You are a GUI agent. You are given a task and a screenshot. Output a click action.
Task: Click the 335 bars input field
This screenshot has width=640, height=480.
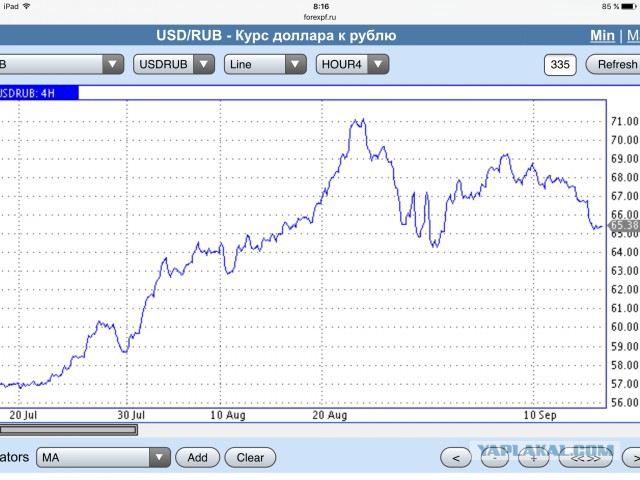[560, 64]
